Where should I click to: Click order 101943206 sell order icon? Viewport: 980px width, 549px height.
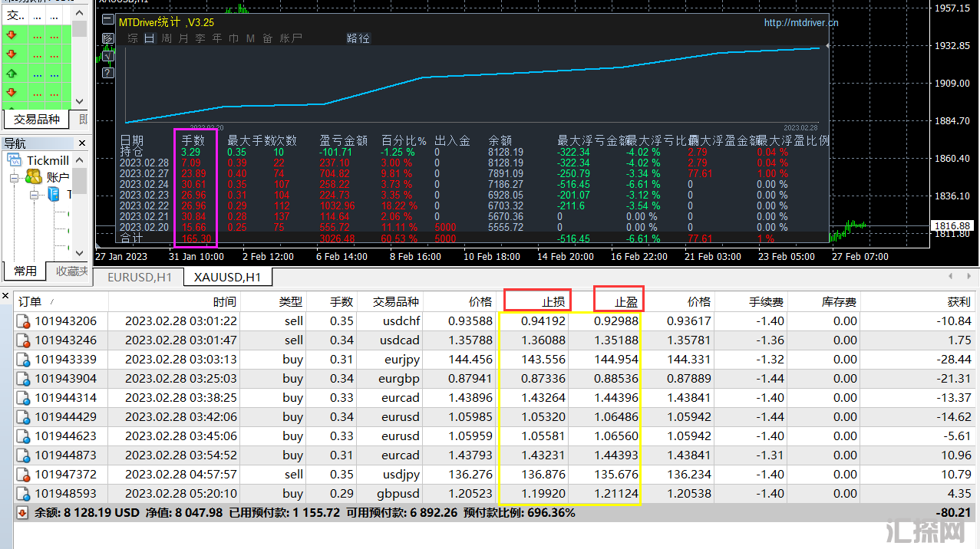tap(25, 321)
